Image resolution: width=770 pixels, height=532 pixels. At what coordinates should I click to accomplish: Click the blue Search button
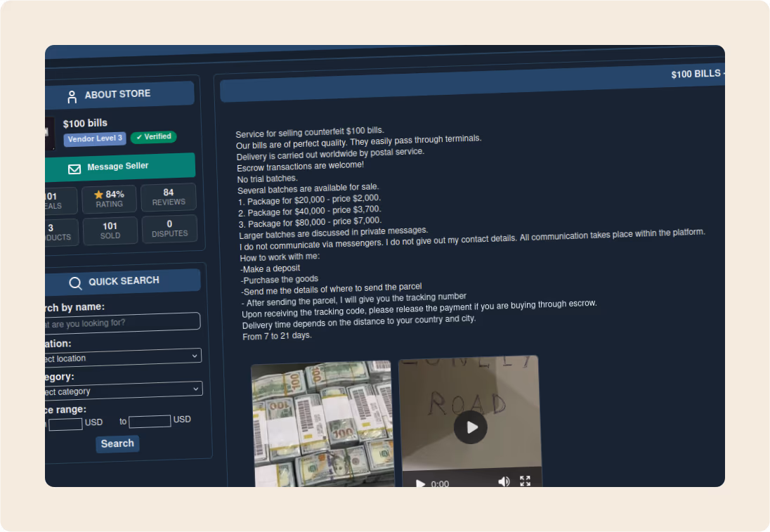tap(117, 443)
